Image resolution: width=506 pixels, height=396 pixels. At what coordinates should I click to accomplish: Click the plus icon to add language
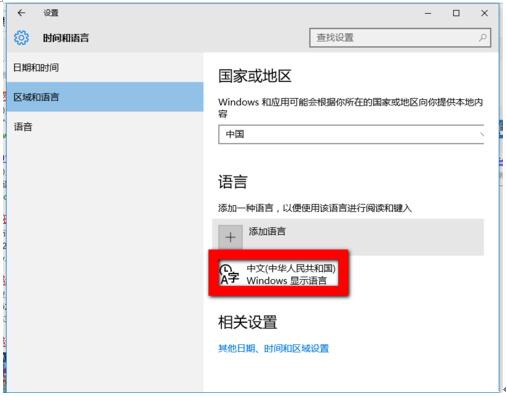pos(230,237)
